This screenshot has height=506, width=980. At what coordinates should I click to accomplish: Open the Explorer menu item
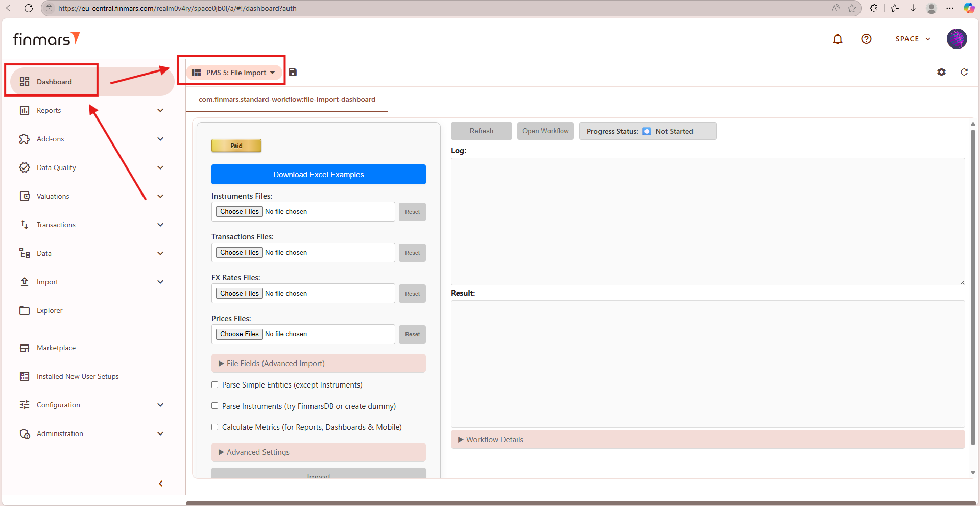point(92,310)
